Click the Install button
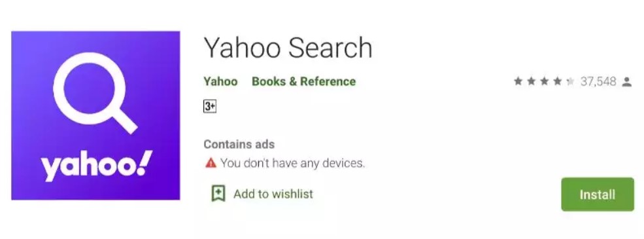Image resolution: width=644 pixels, height=239 pixels. tap(598, 194)
